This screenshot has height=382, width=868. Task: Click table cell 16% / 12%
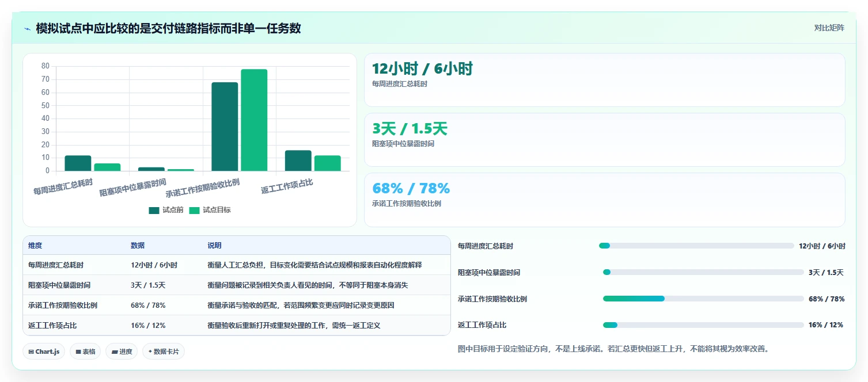point(148,326)
